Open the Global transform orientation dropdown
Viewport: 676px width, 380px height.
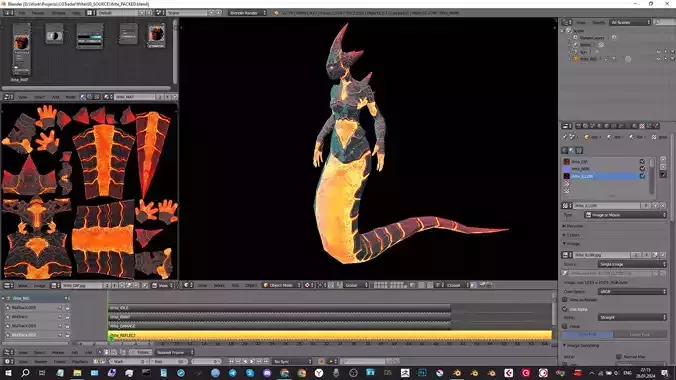[x=356, y=285]
